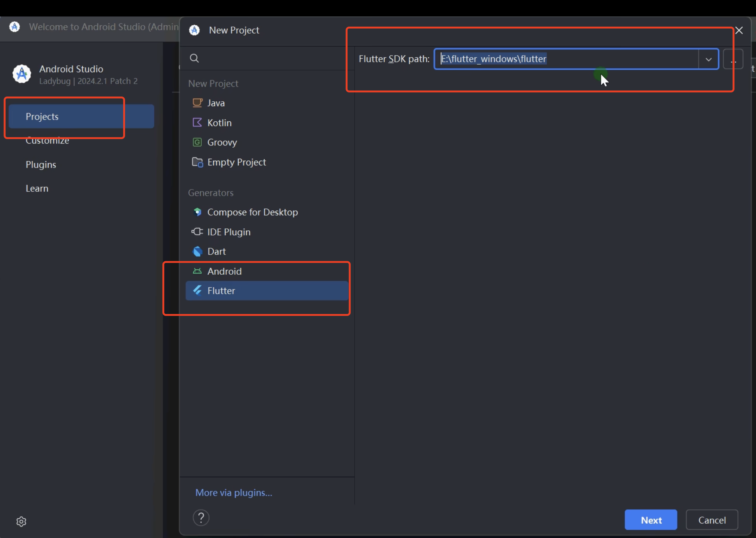This screenshot has height=538, width=756.
Task: Click the IDE Plugin plug icon
Action: point(197,232)
